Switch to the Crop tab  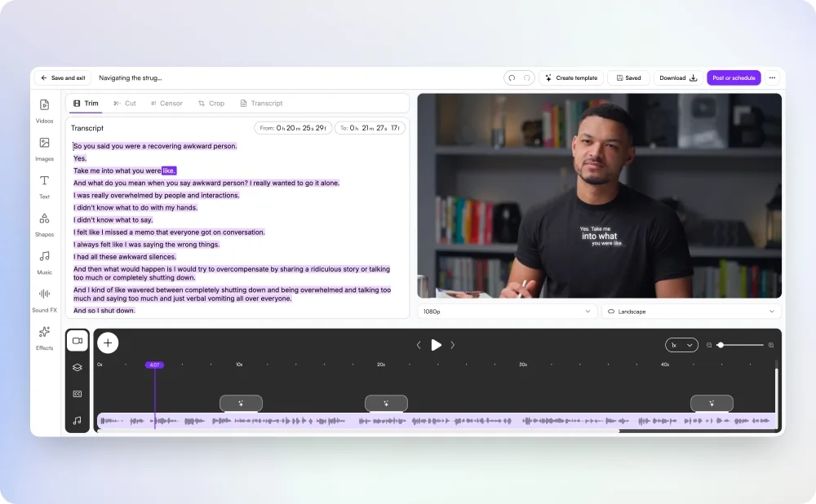pyautogui.click(x=211, y=103)
